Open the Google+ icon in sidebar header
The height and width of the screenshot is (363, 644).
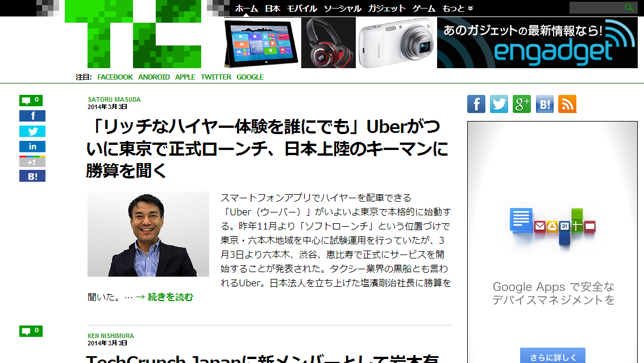coord(522,104)
